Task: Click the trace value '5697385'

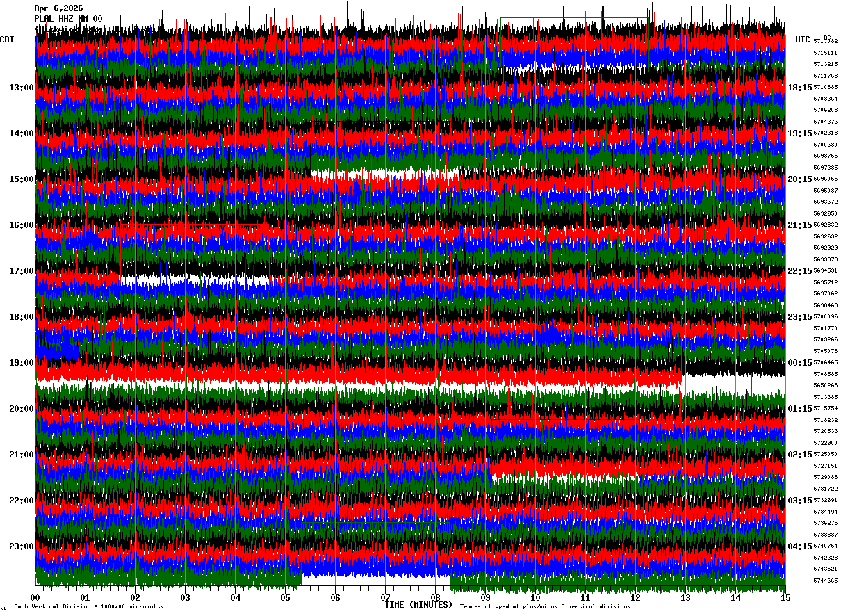Action: (x=825, y=168)
